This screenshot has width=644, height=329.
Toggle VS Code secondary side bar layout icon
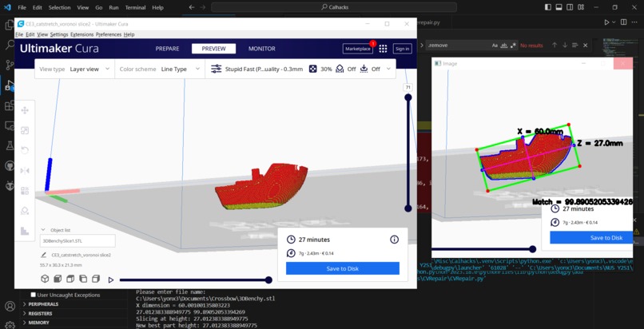click(570, 7)
